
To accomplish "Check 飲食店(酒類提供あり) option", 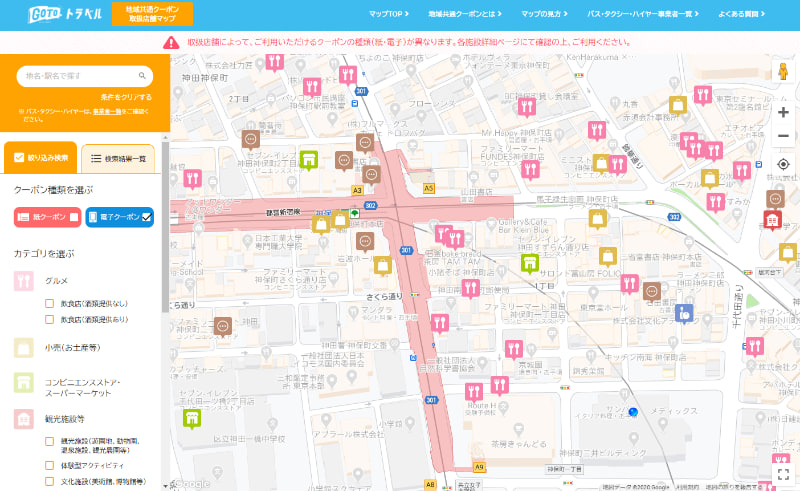I will pyautogui.click(x=49, y=320).
